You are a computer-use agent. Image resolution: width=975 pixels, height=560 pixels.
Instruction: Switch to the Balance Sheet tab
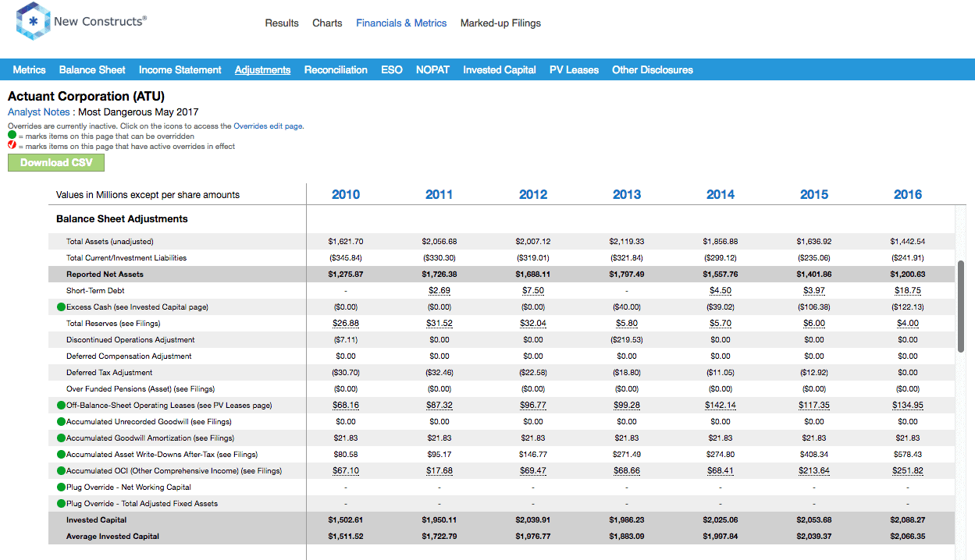(92, 70)
